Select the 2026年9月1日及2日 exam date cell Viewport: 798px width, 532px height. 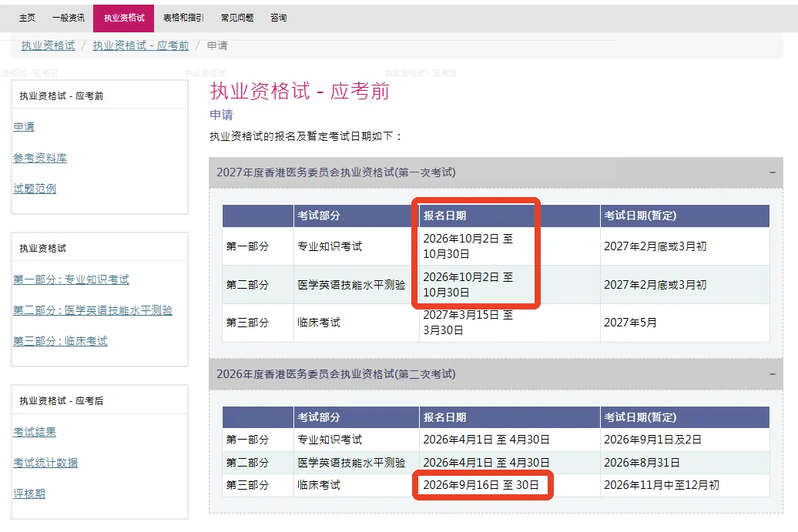pyautogui.click(x=685, y=440)
